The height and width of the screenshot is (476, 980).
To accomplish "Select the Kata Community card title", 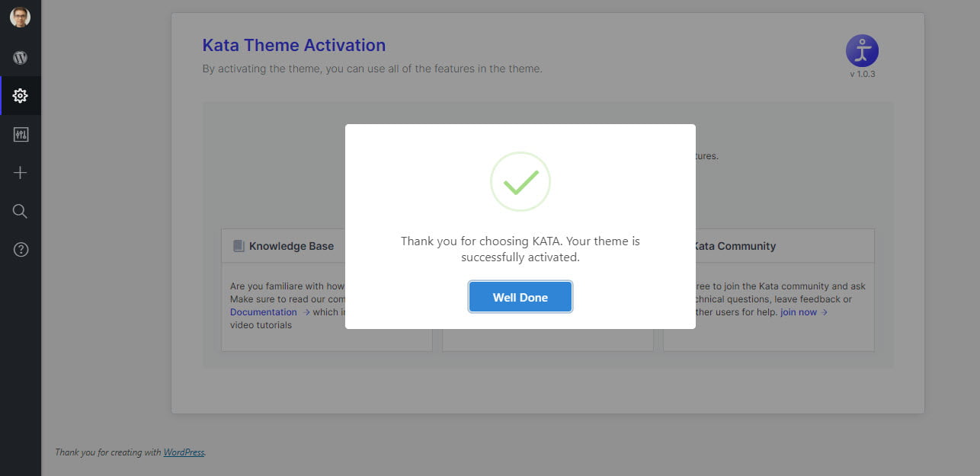I will (735, 246).
